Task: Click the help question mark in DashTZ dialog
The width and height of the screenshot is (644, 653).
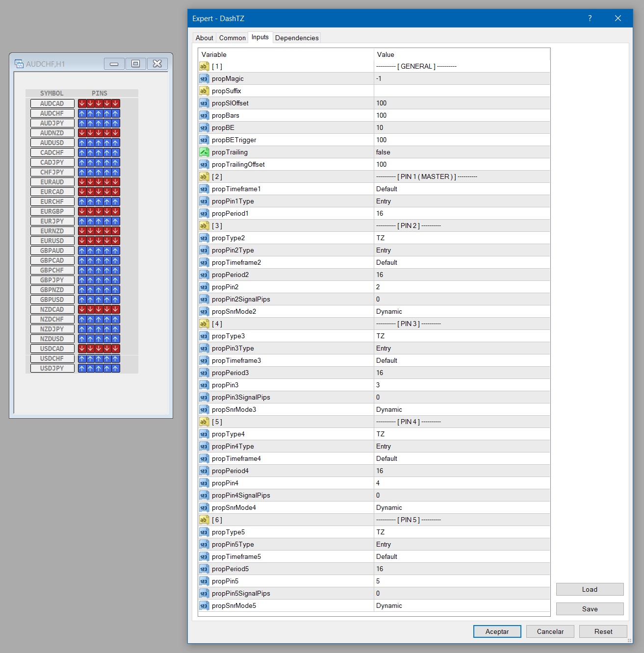Action: point(590,18)
